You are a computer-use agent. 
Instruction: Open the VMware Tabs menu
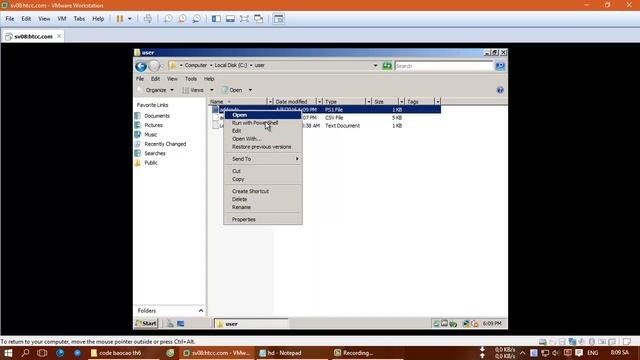coord(79,19)
